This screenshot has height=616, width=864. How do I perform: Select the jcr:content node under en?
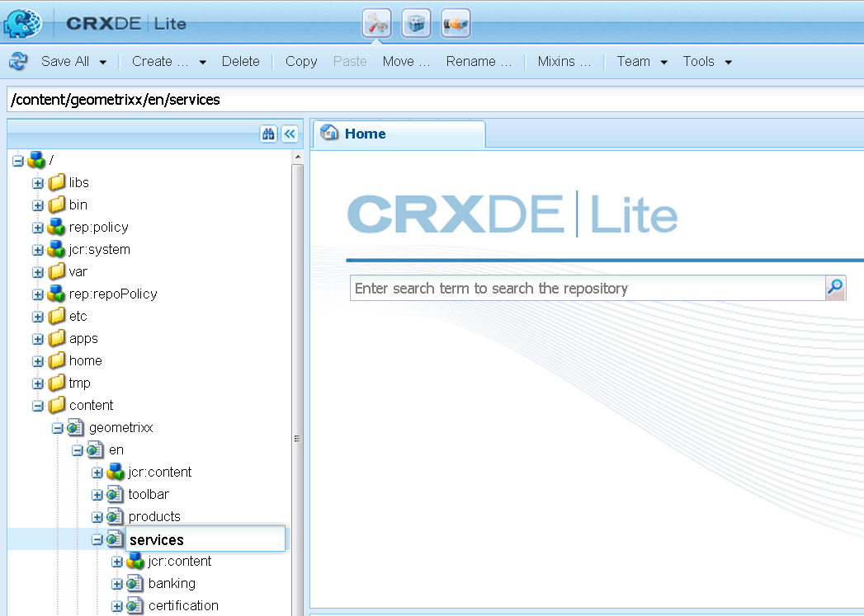pos(160,472)
